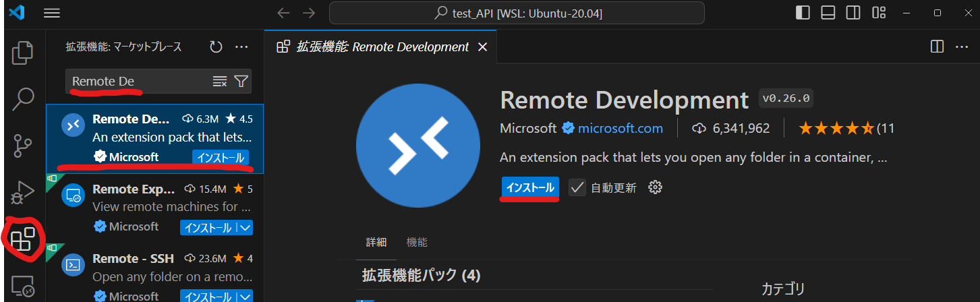Install Remote Development from details page
The image size is (980, 302).
click(530, 187)
